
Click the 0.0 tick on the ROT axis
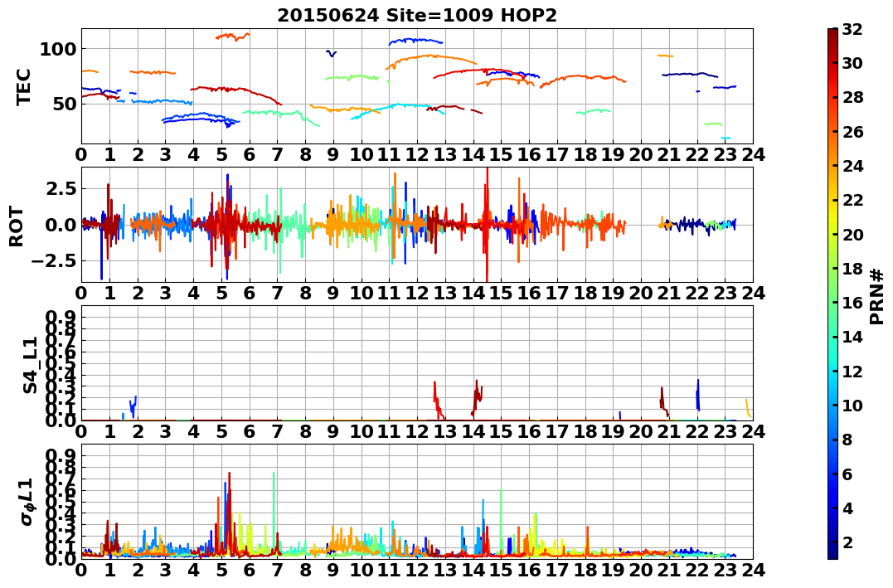[x=61, y=225]
